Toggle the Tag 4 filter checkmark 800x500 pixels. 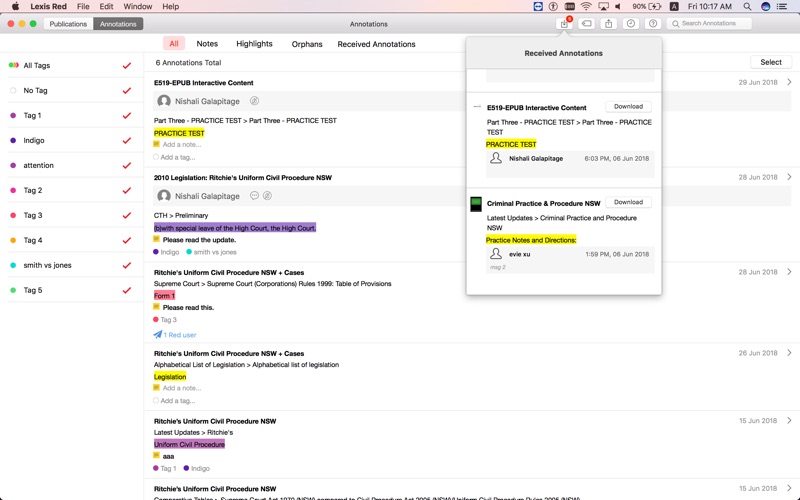click(127, 240)
